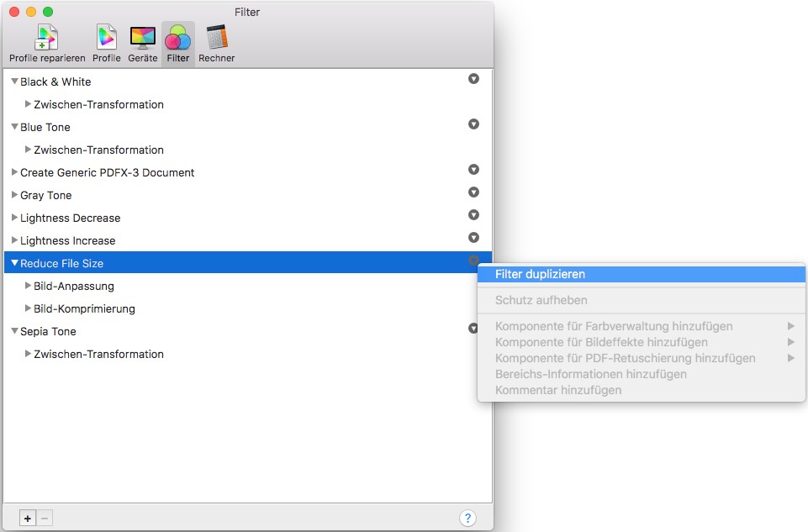Screen dimensions: 808x532
Task: Switch to the Profile toolbar icon
Action: [x=106, y=38]
